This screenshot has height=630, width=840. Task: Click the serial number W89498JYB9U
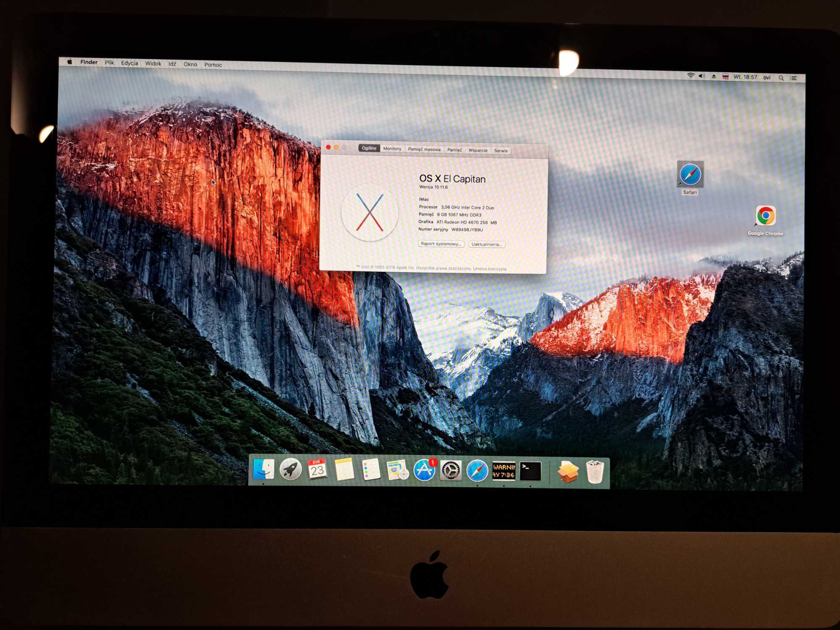(467, 230)
